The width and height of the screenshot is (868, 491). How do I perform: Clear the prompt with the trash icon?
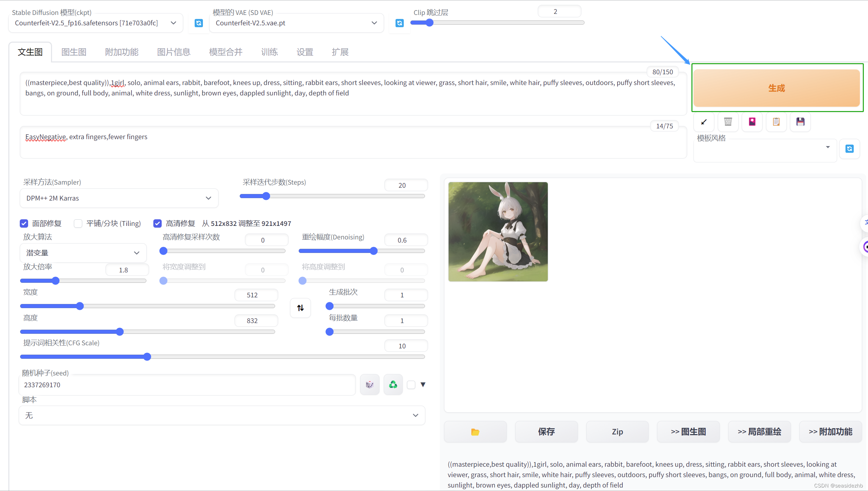728,122
